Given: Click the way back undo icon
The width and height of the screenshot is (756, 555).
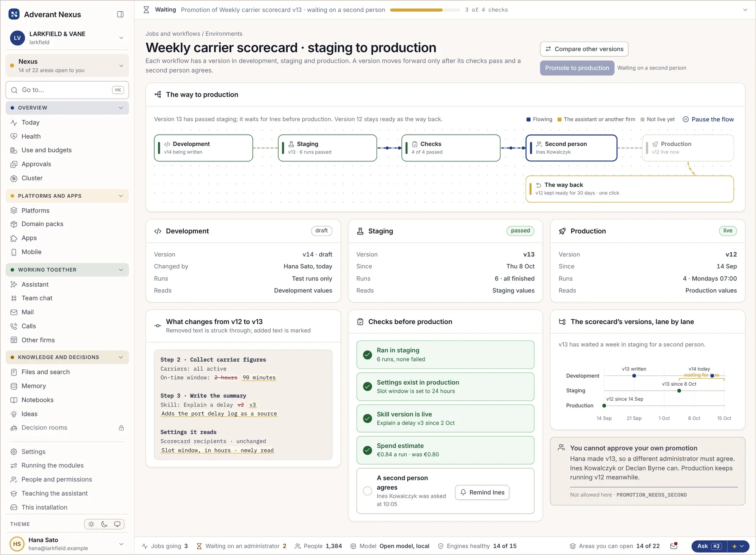Looking at the screenshot, I should pos(539,185).
